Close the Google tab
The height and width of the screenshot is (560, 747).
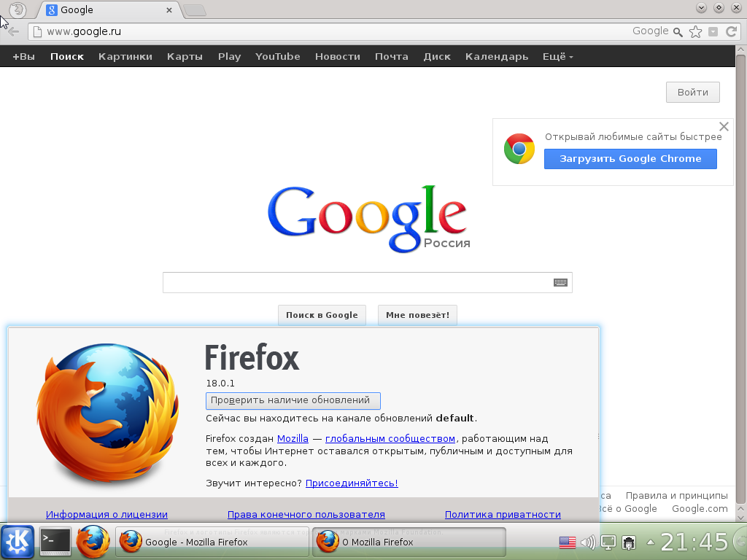(x=169, y=10)
